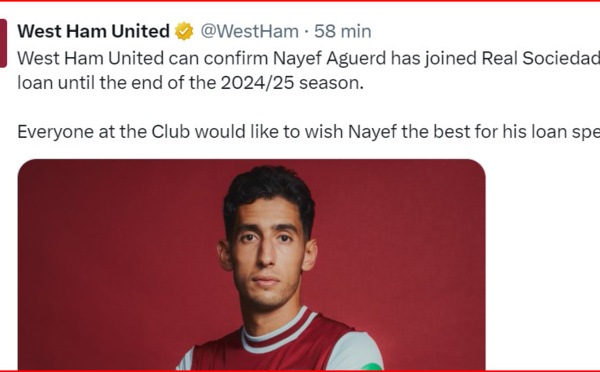
Task: Click the 'Nayef Aguerd' name in first line
Action: (329, 59)
